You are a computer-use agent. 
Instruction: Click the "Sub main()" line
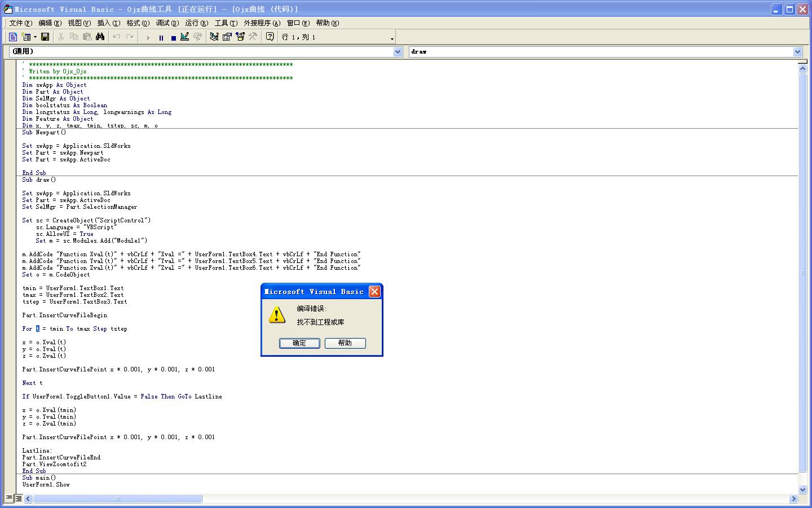pyautogui.click(x=39, y=478)
